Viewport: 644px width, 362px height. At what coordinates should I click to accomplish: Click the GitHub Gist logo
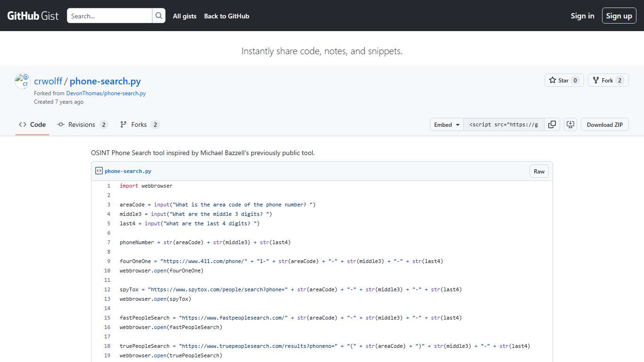point(33,16)
